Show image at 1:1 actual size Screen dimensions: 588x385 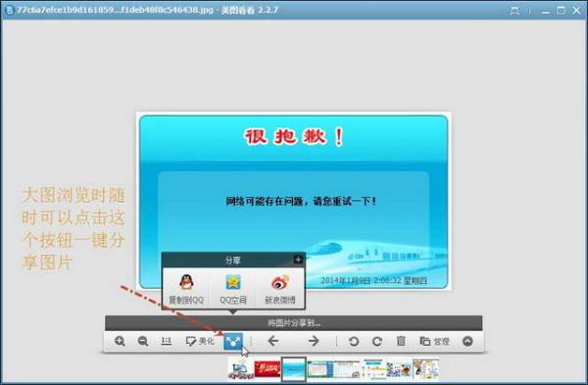pyautogui.click(x=166, y=341)
